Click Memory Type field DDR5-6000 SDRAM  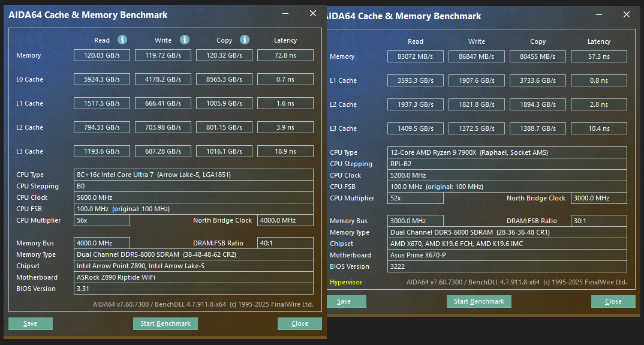tap(507, 232)
